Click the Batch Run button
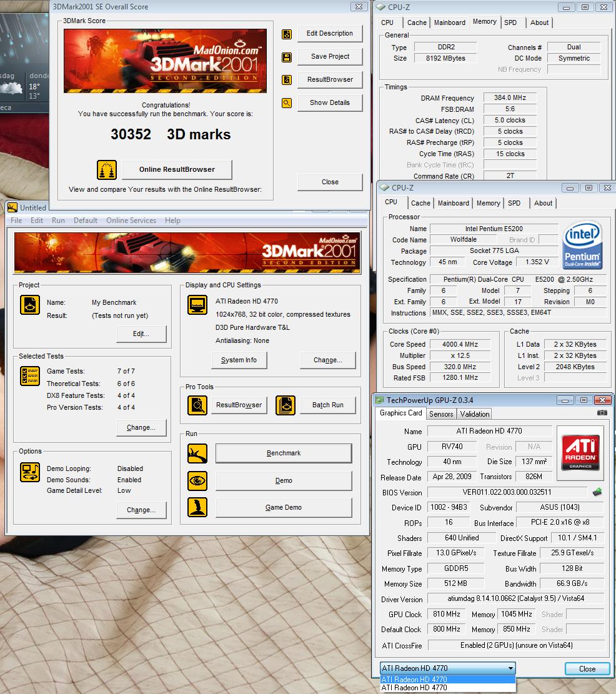Screen dimensions: 616x694 pos(327,405)
